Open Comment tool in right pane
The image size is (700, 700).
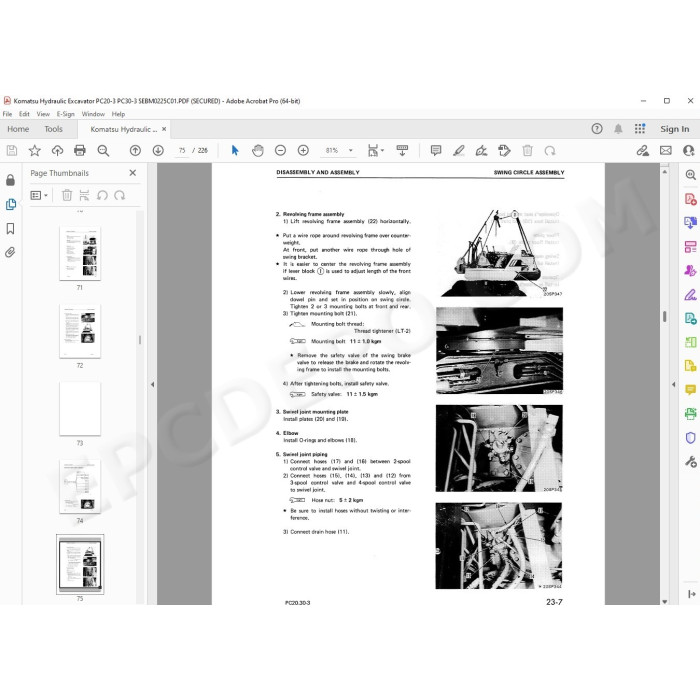click(x=690, y=390)
